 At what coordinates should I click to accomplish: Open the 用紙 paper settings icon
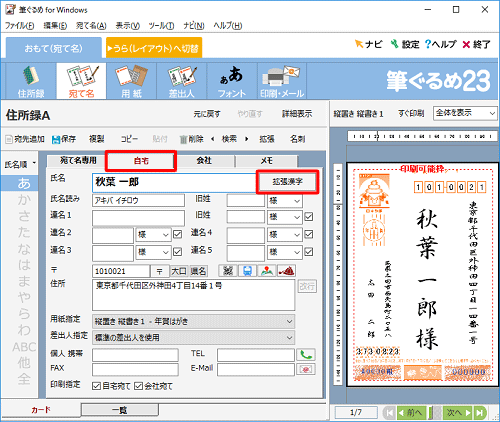[x=132, y=81]
